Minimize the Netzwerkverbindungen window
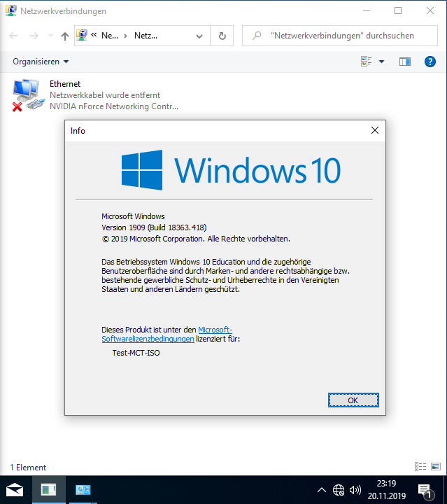 coord(367,10)
